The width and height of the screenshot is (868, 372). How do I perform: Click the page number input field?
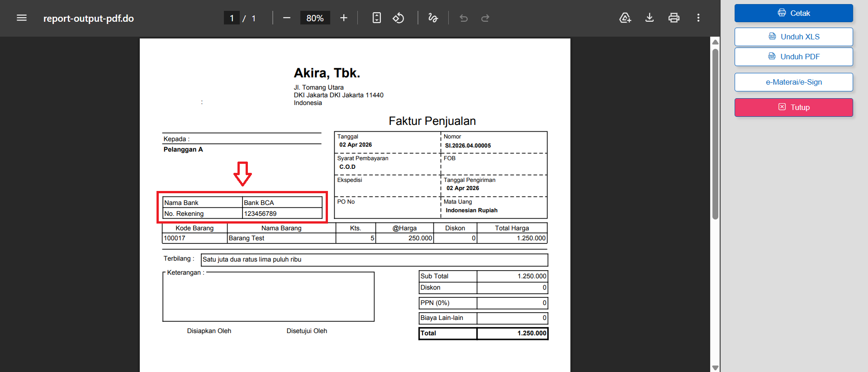[x=232, y=18]
